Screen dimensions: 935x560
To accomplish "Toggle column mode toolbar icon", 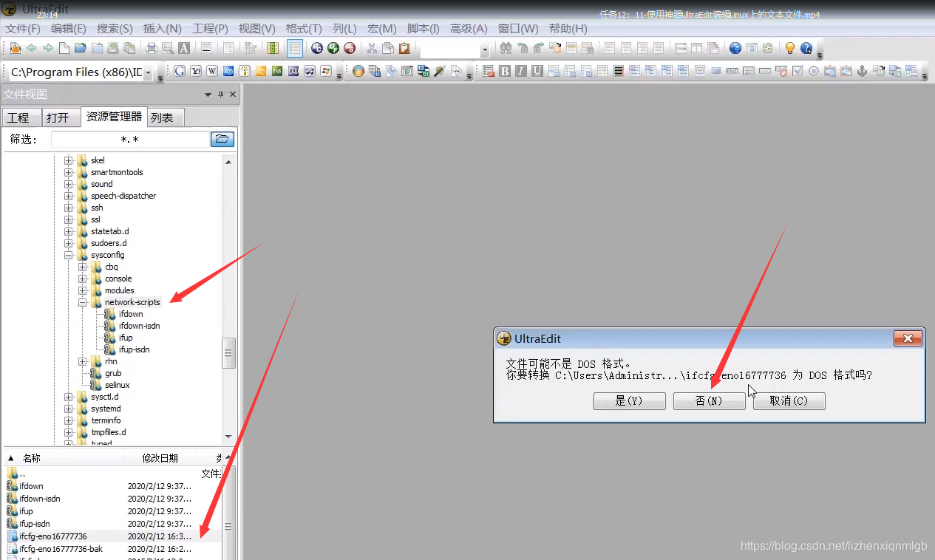I will click(273, 48).
